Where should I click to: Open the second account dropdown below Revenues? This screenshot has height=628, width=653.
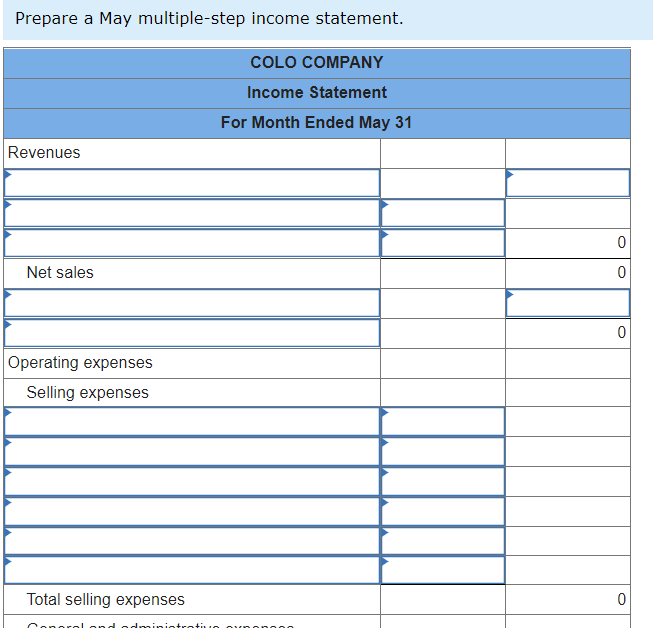point(192,213)
